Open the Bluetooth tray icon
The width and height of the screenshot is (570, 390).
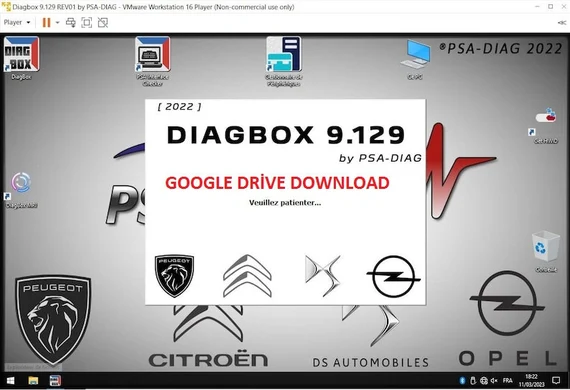[462, 381]
